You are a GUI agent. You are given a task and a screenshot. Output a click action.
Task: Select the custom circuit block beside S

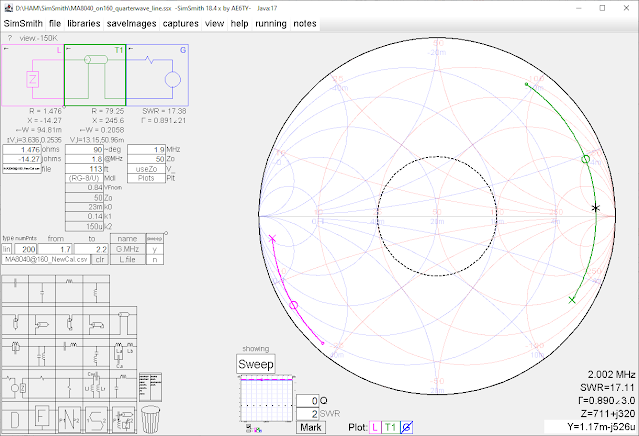click(123, 419)
